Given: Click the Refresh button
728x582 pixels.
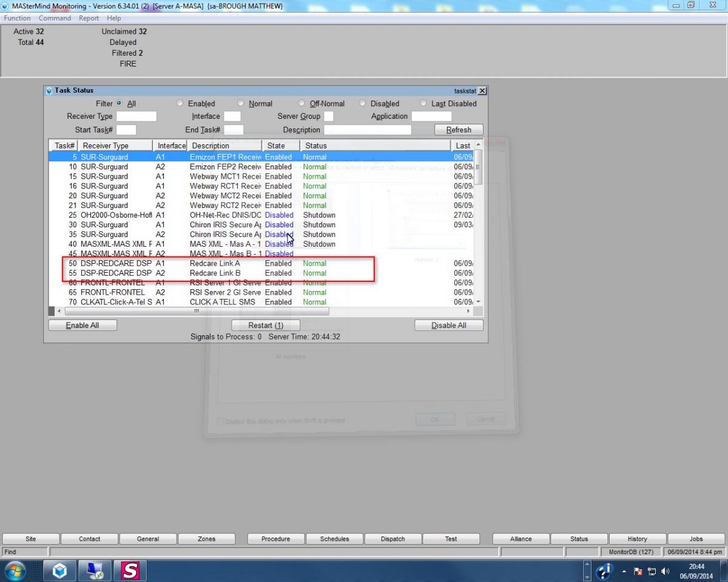Looking at the screenshot, I should (x=459, y=130).
